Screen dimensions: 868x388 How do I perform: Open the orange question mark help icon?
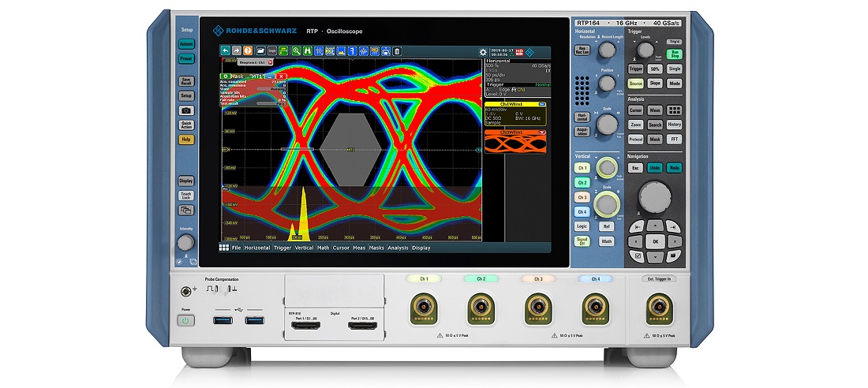coord(248,51)
